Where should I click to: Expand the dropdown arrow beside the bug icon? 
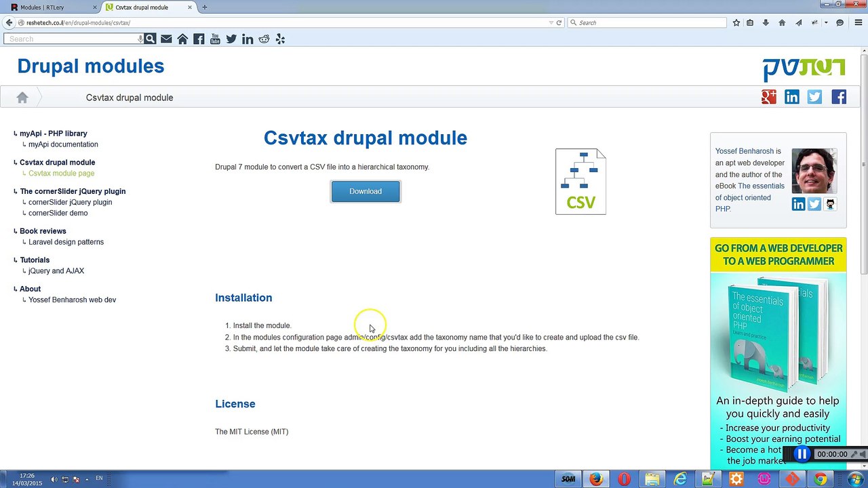[826, 22]
